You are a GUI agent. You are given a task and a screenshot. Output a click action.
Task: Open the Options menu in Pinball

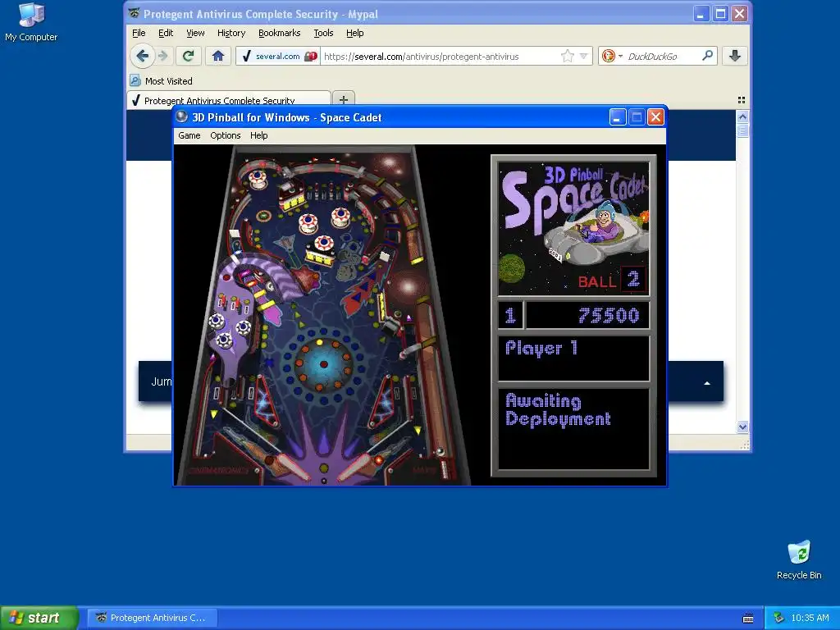click(x=225, y=135)
